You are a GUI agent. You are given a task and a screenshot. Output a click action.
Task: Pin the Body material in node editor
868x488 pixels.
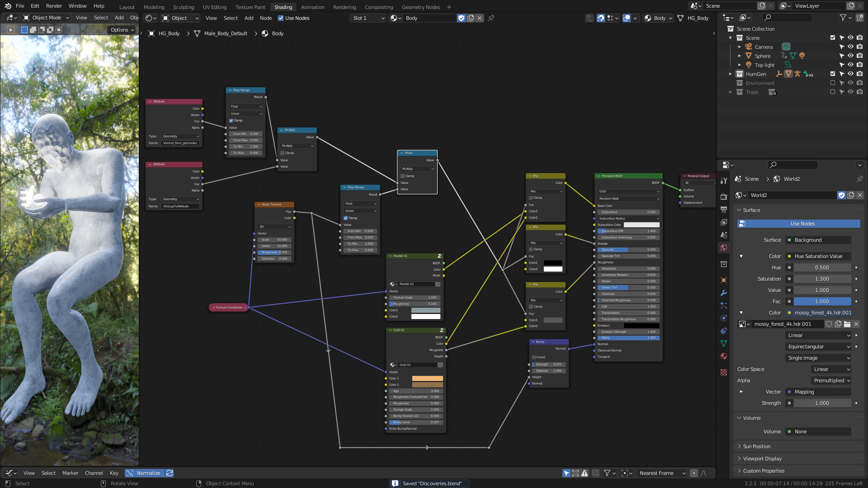[x=491, y=18]
